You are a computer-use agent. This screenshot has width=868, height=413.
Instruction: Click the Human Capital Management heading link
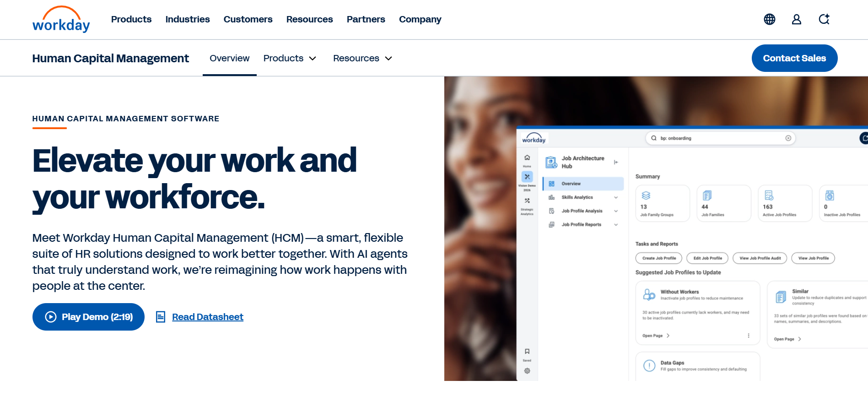click(x=110, y=59)
